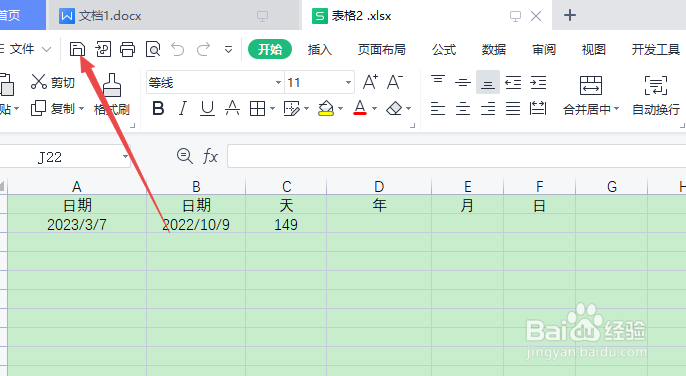Image resolution: width=686 pixels, height=376 pixels.
Task: Toggle Underline formatting
Action: (x=207, y=108)
